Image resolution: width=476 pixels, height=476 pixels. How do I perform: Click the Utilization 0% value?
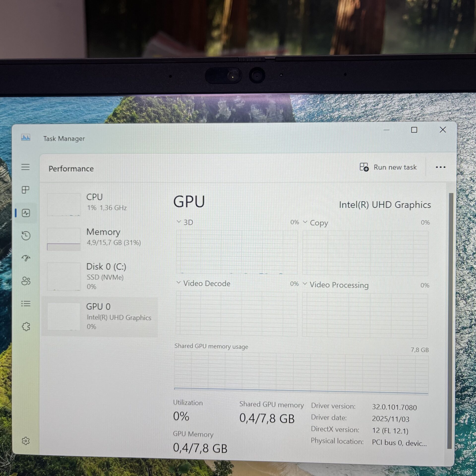[181, 416]
